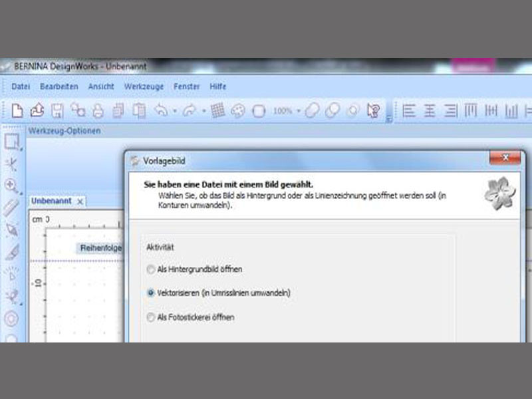Open the undo history dropdown arrow
532x399 pixels.
175,110
